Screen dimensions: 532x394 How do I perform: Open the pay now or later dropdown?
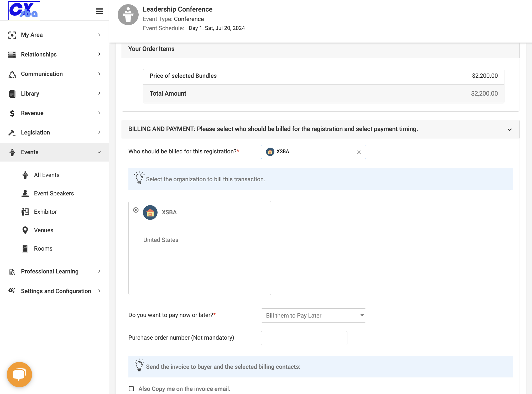(x=313, y=315)
